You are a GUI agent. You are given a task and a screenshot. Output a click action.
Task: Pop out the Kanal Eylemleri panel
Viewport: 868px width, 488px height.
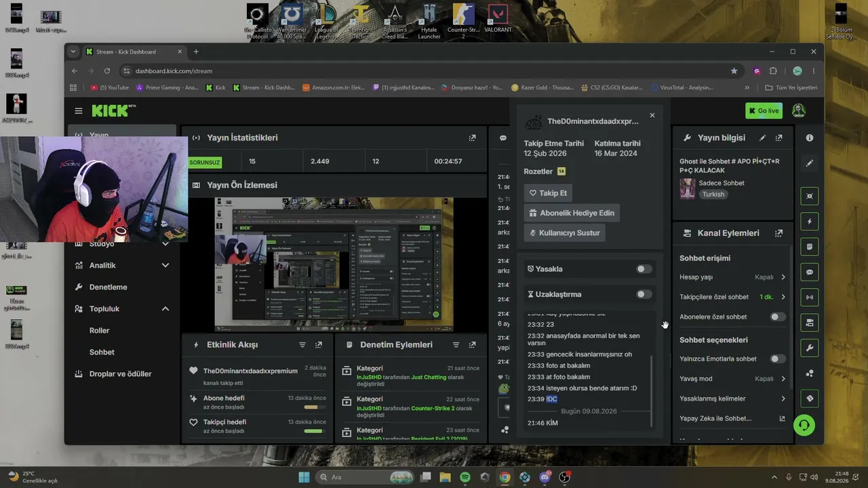[778, 233]
